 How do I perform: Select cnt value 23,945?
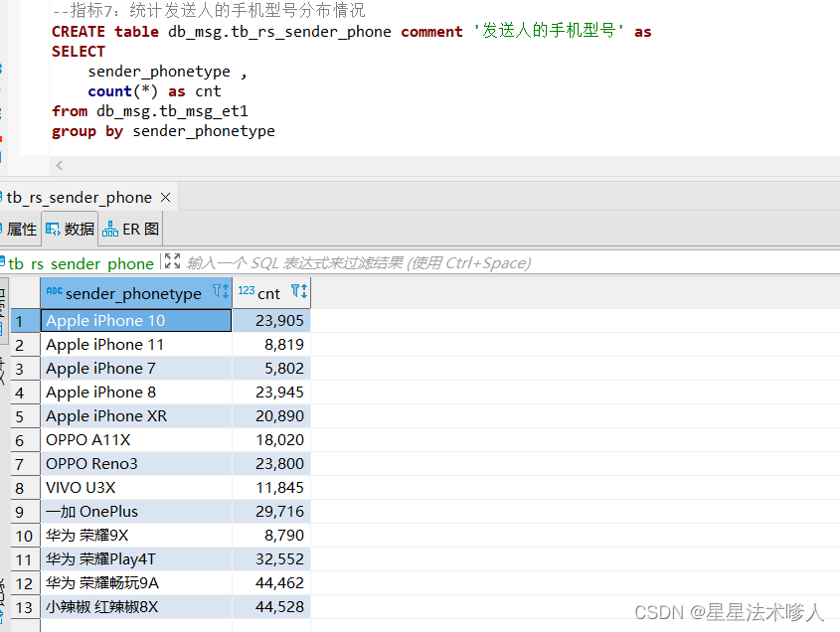pyautogui.click(x=271, y=393)
